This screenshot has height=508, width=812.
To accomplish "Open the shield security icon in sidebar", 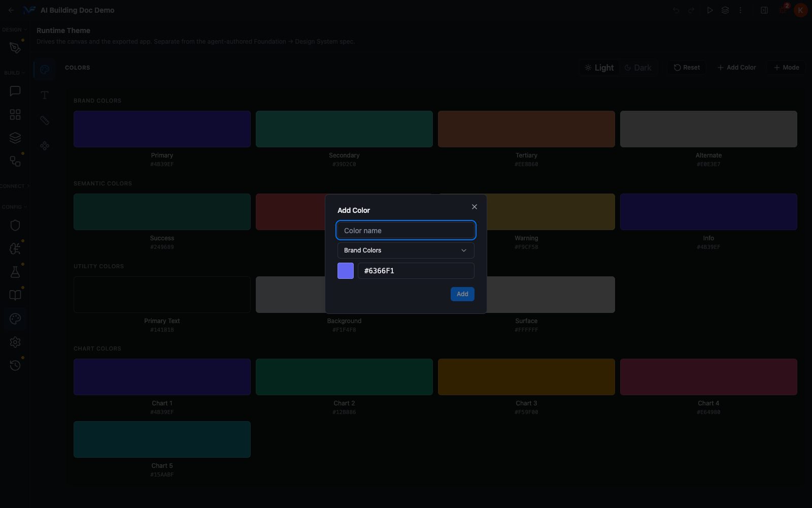I will (x=15, y=225).
